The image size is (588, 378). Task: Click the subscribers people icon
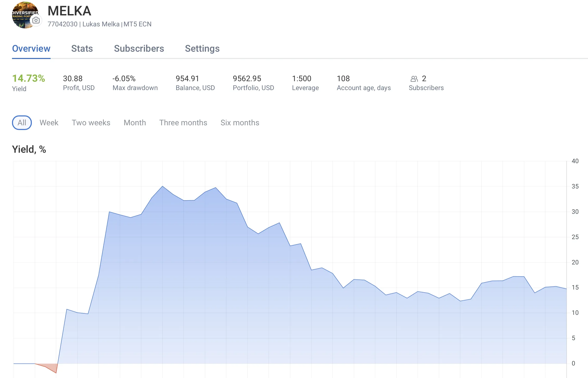[414, 79]
